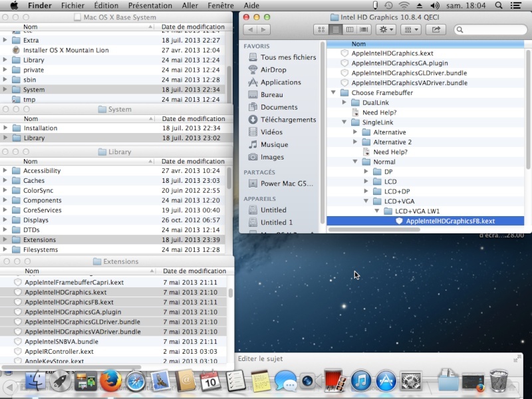Viewport: 532px width, 399px height.
Task: Switch to list view in Finder toolbar
Action: pyautogui.click(x=335, y=29)
